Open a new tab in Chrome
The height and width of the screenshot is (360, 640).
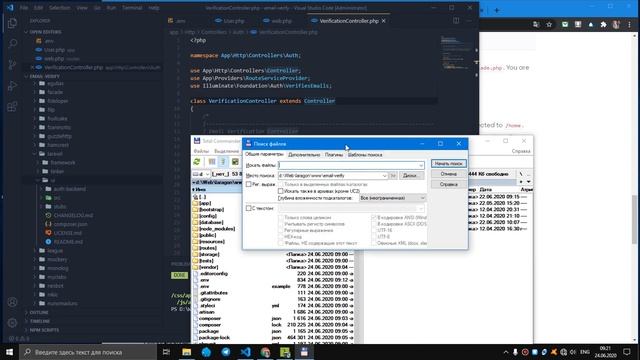click(x=497, y=11)
